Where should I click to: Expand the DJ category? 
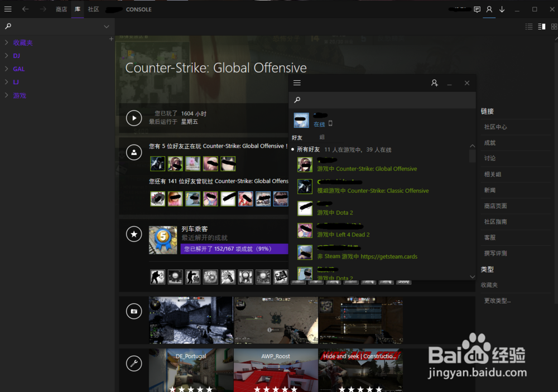[6, 56]
